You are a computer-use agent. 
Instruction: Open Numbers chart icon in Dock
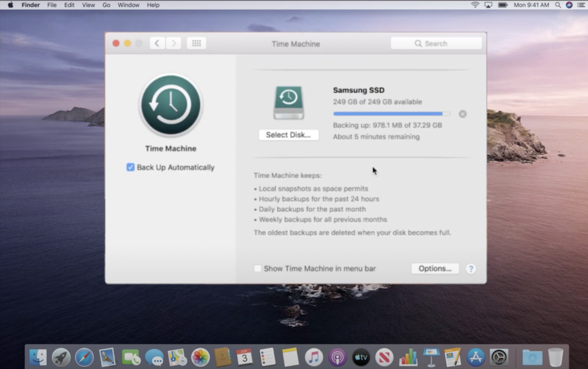pos(408,357)
